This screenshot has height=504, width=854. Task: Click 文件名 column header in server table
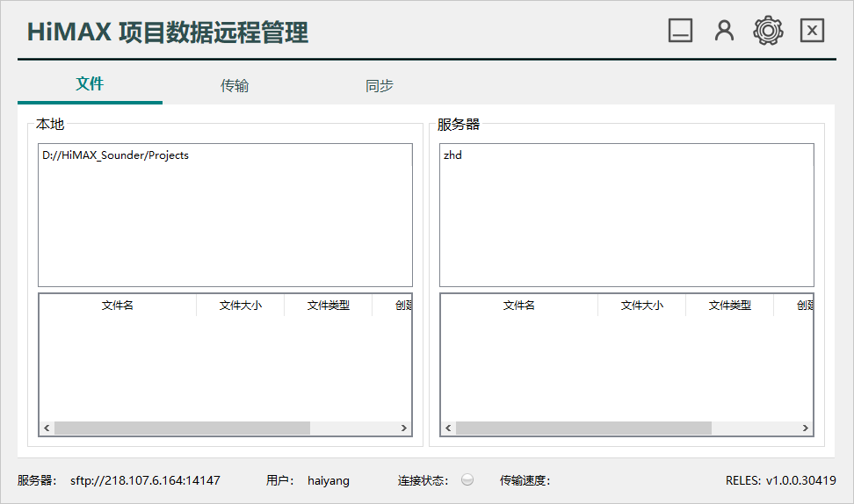pos(519,306)
